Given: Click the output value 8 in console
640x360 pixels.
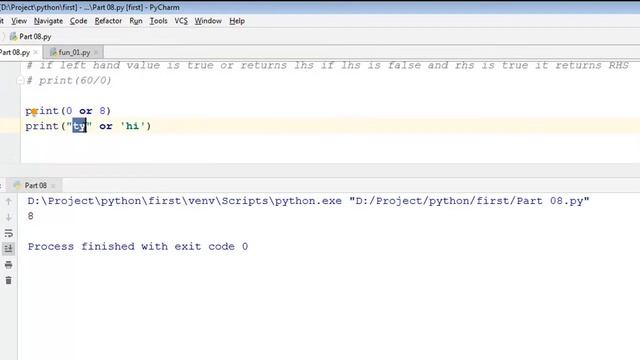Looking at the screenshot, I should 31,216.
